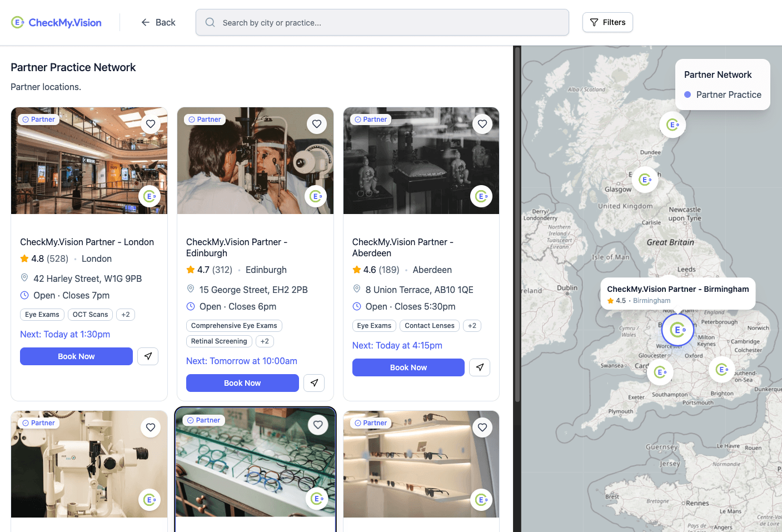
Task: Open the Filters panel
Action: 607,22
